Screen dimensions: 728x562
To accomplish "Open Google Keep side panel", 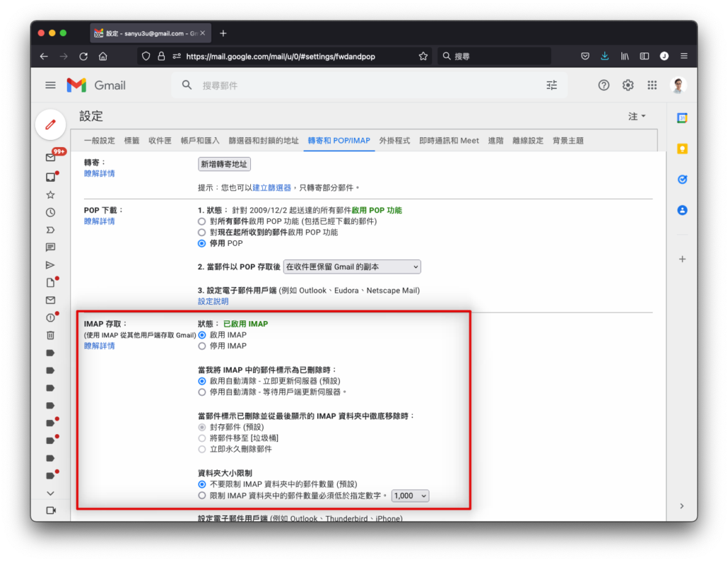I will pos(682,149).
